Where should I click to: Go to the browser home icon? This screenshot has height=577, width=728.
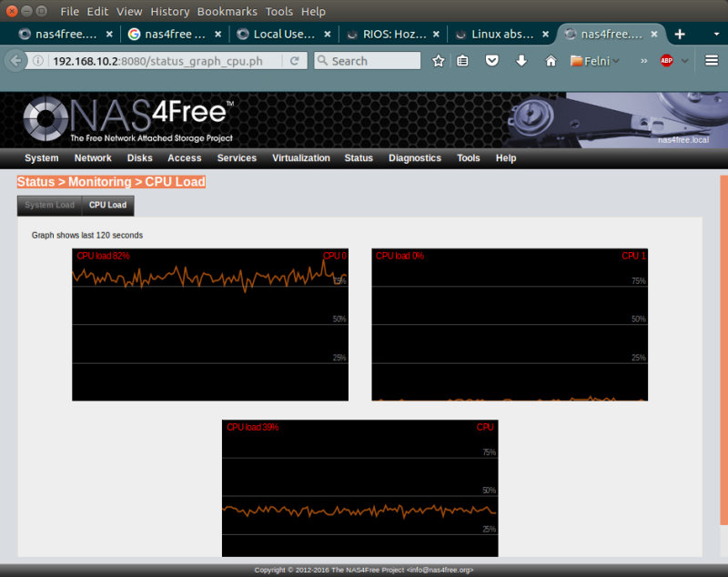coord(551,61)
